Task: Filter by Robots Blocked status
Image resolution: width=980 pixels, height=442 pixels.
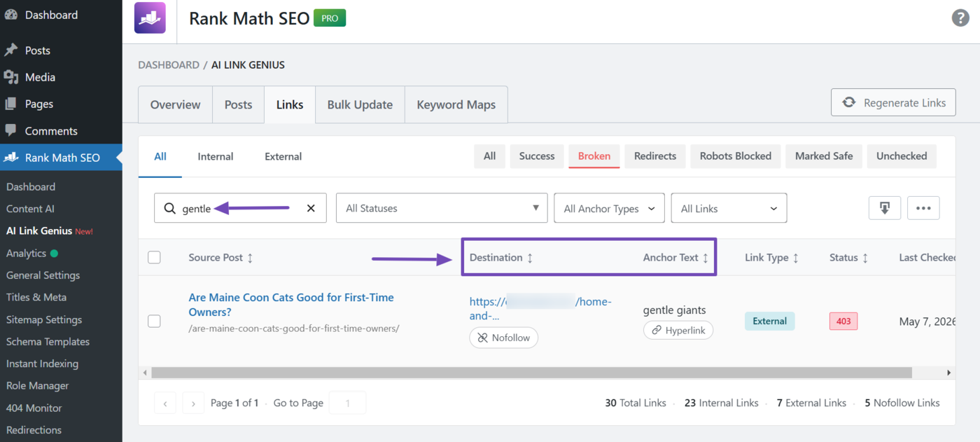Action: [736, 156]
